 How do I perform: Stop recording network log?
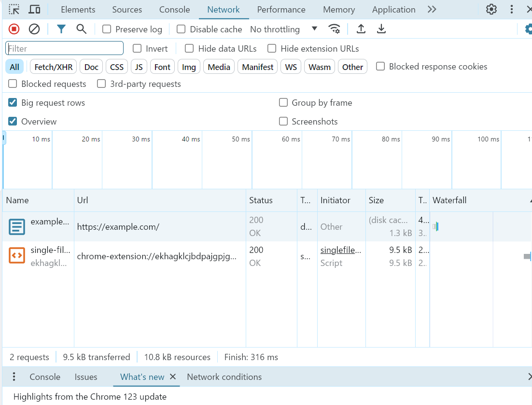pyautogui.click(x=14, y=29)
